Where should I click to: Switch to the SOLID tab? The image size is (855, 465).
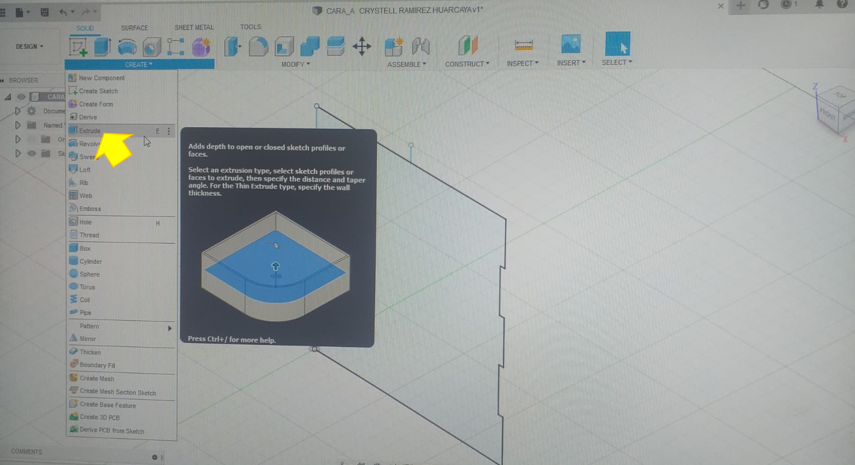click(85, 28)
